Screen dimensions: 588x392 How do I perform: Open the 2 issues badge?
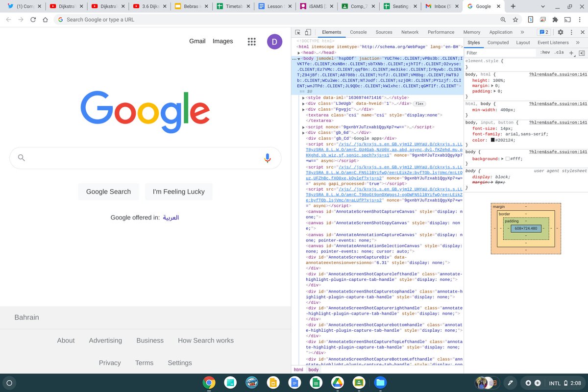pos(544,32)
